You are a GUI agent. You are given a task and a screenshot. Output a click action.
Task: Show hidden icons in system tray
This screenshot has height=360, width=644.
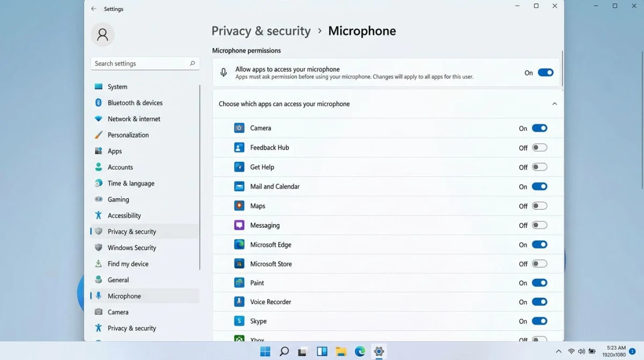click(x=559, y=351)
